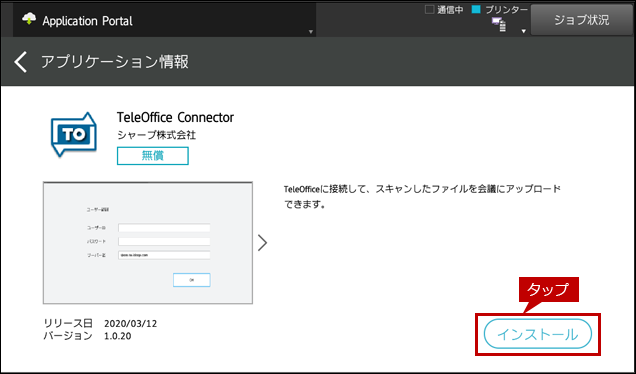
Task: Open the dropdown arrow beside printer status
Action: [x=523, y=31]
